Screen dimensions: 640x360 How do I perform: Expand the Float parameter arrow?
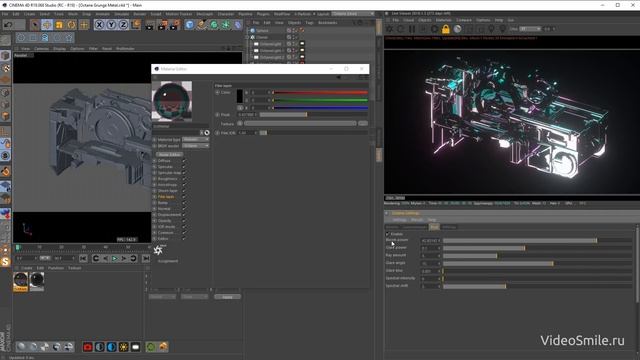point(218,115)
